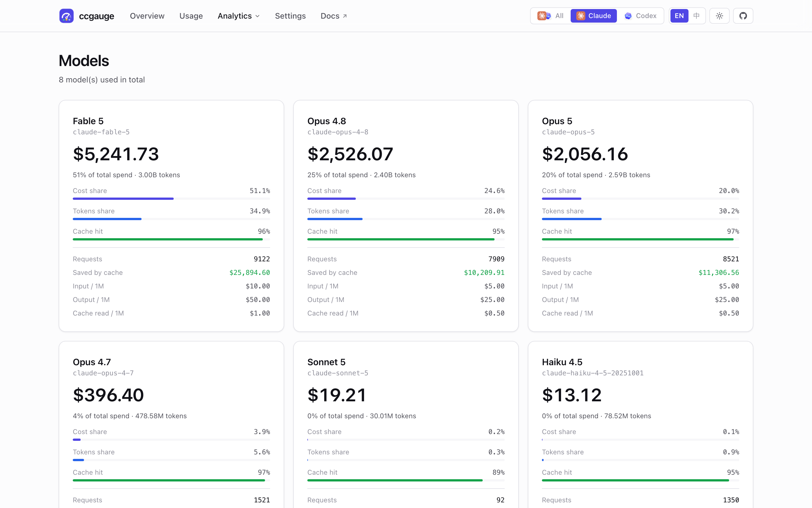Screen dimensions: 812x508
Task: Click the $396.40 total cost
Action: tap(108, 395)
